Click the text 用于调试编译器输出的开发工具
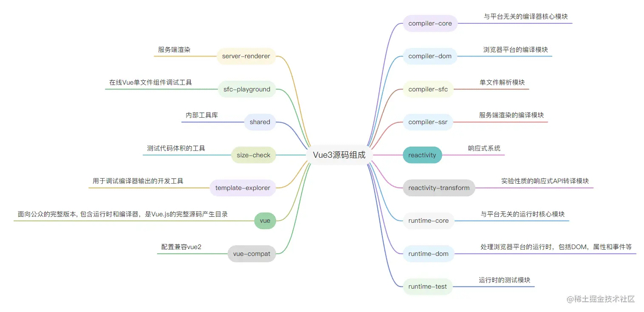 pyautogui.click(x=138, y=181)
